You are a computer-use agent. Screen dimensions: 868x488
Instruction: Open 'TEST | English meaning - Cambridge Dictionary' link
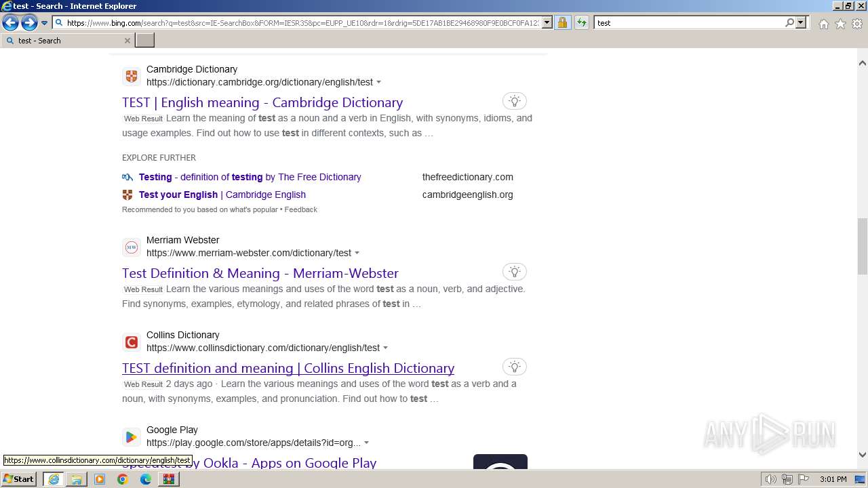(262, 102)
